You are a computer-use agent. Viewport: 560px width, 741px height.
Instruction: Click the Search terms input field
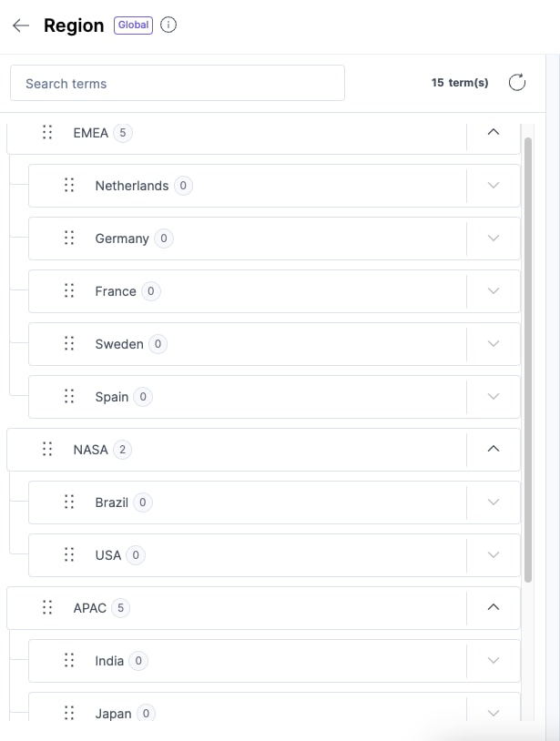[178, 83]
